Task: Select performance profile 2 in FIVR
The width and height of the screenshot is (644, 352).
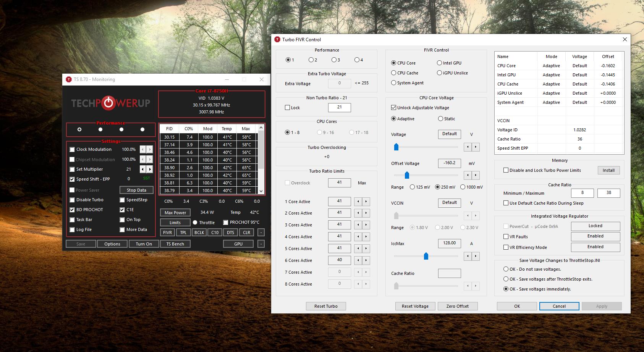Action: pyautogui.click(x=311, y=60)
